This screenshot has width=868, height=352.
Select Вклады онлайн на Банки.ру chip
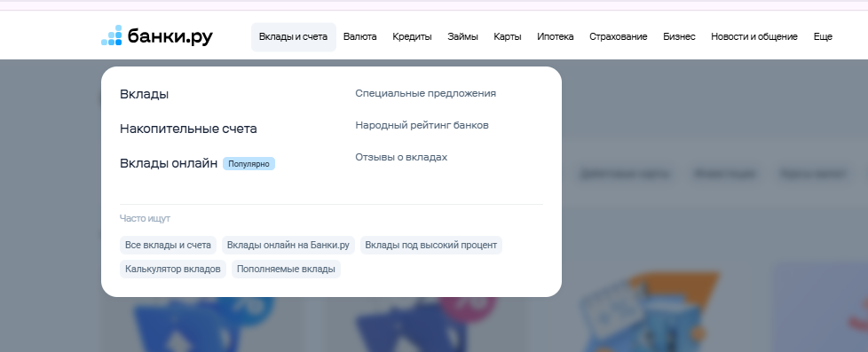pyautogui.click(x=288, y=246)
